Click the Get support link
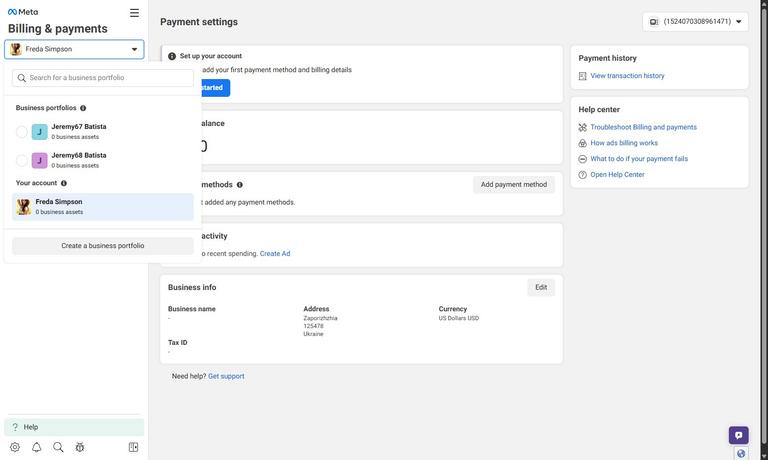The height and width of the screenshot is (460, 768). coord(226,376)
